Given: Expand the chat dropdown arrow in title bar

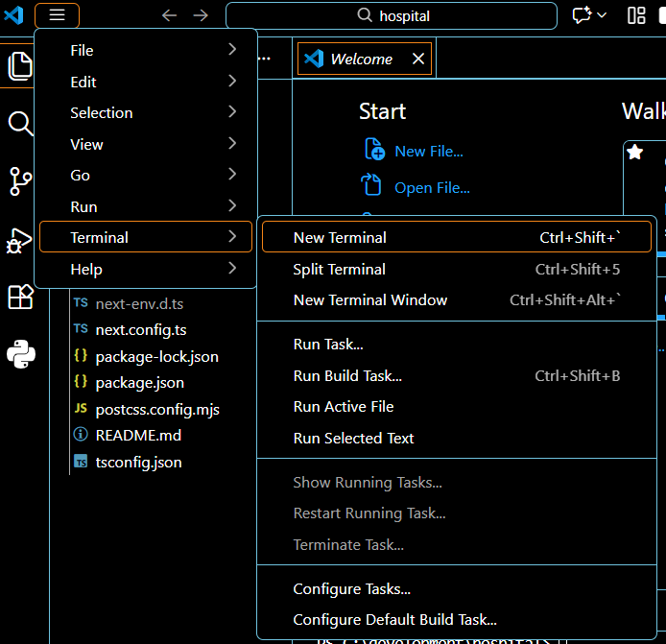Looking at the screenshot, I should coord(602,15).
